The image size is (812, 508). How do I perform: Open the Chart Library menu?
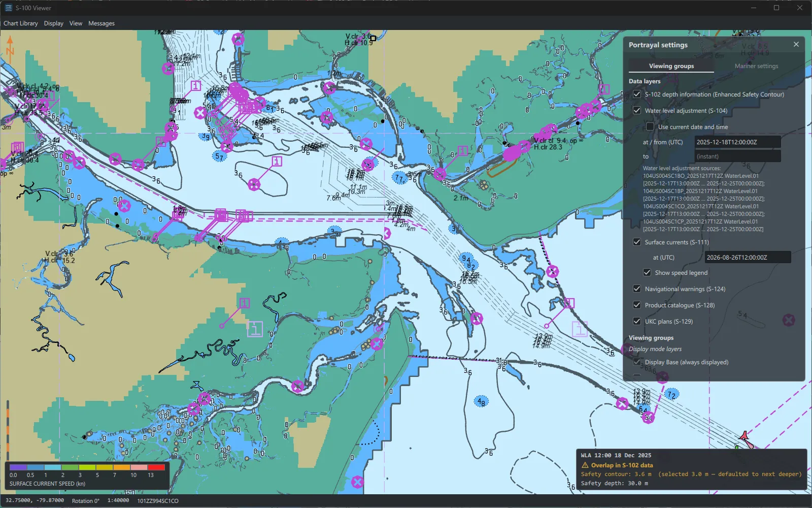pos(21,23)
